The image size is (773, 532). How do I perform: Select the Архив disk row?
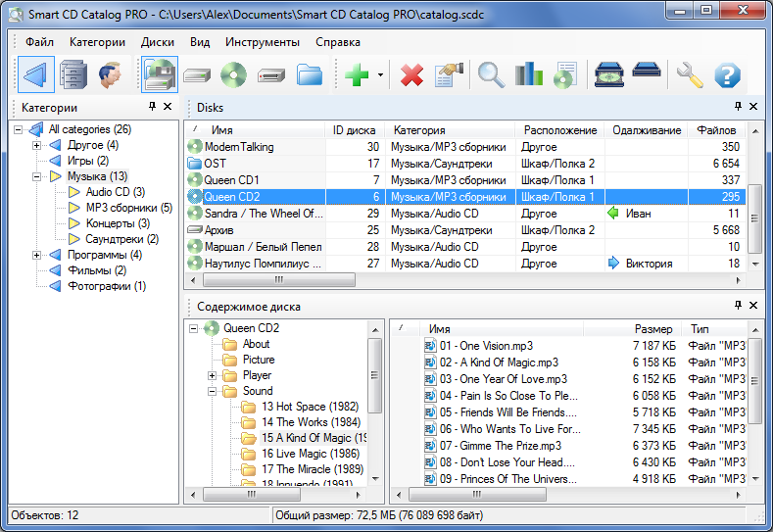(x=465, y=230)
